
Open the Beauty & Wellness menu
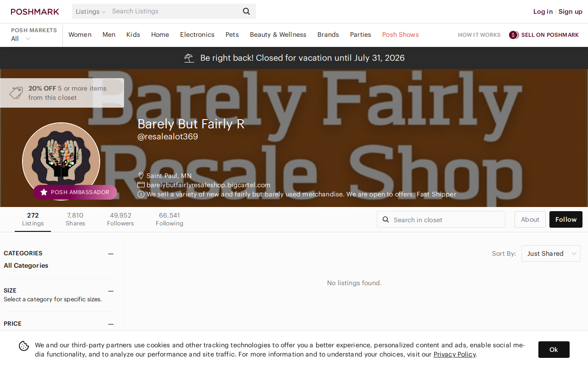278,34
